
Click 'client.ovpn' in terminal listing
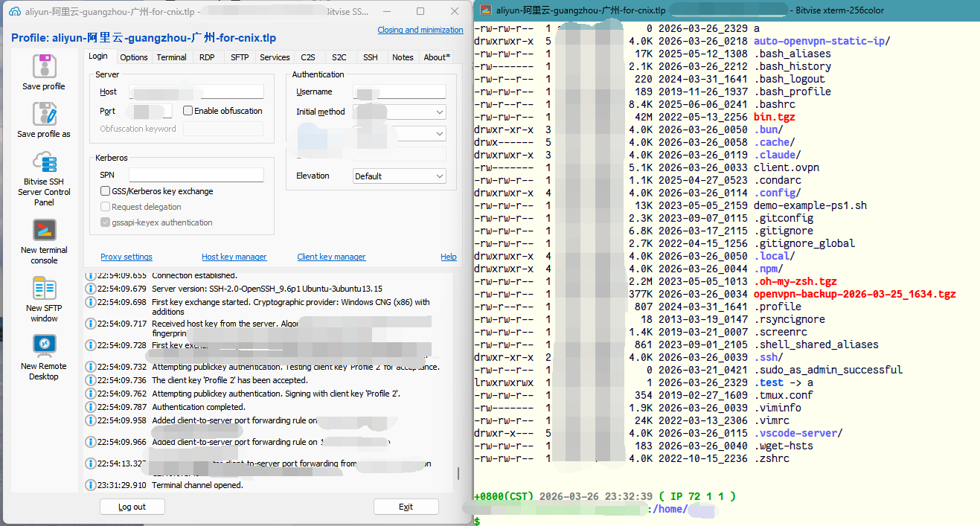pos(787,167)
